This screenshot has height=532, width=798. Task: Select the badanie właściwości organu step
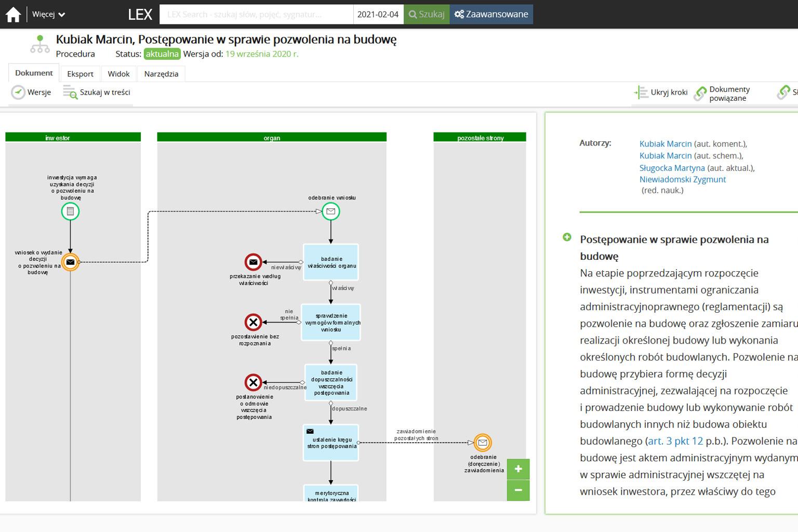click(331, 262)
